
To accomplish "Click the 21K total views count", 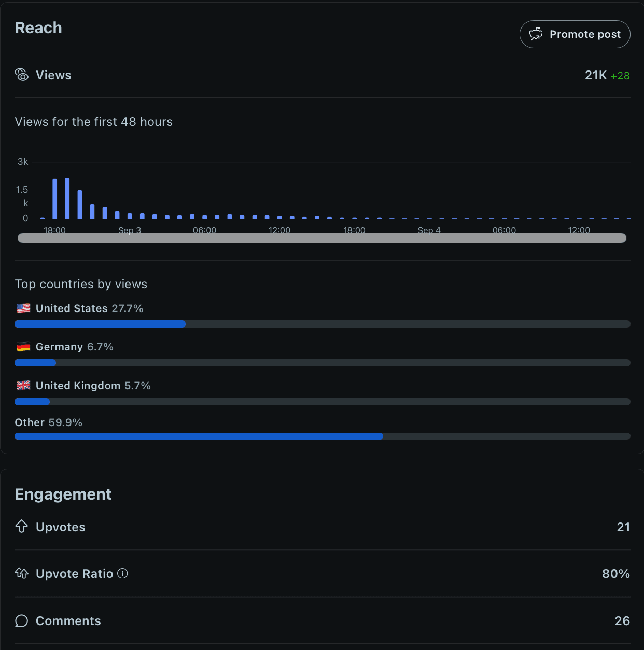I will click(x=595, y=76).
